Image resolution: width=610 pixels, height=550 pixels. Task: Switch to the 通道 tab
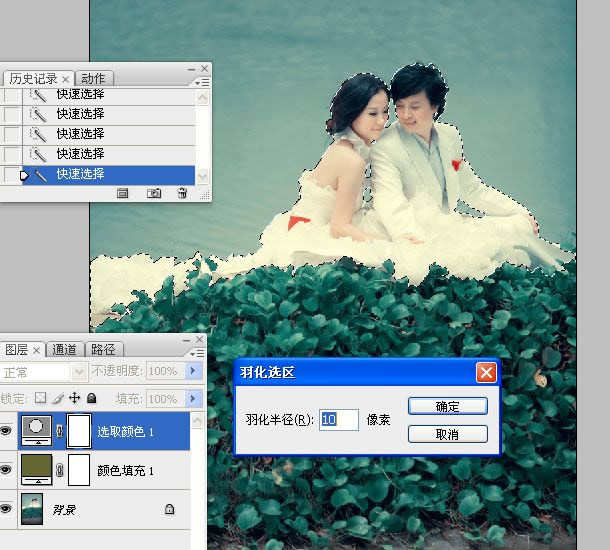[65, 349]
